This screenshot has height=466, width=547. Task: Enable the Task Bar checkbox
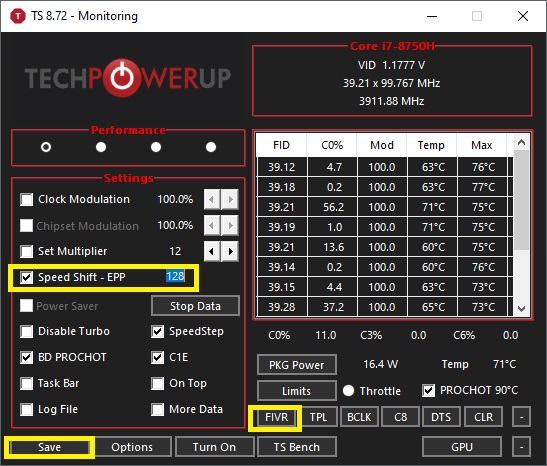pos(27,383)
